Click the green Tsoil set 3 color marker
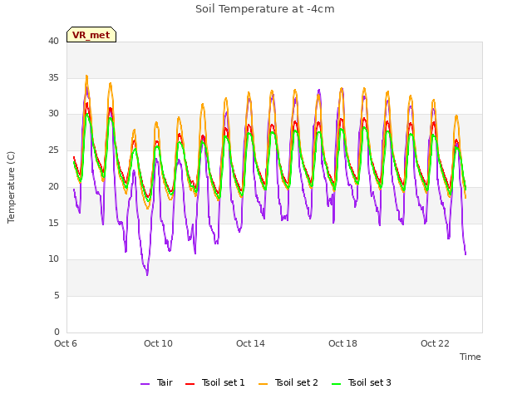 336,384
